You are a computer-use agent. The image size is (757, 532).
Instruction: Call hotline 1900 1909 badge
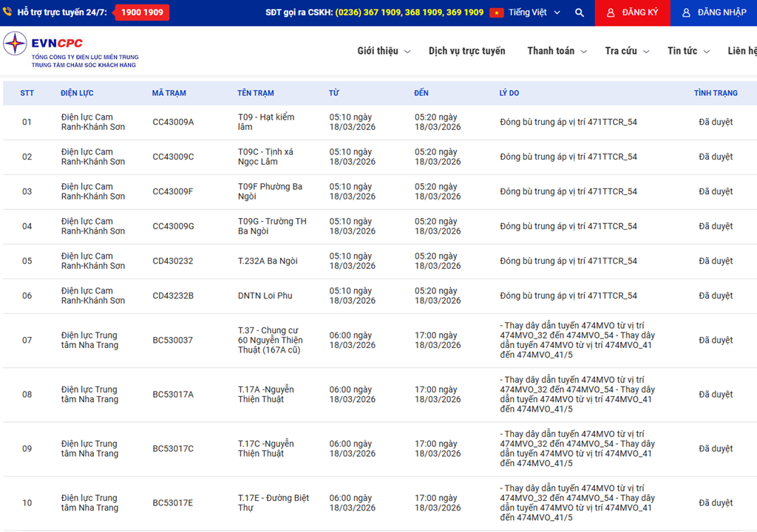pyautogui.click(x=142, y=13)
